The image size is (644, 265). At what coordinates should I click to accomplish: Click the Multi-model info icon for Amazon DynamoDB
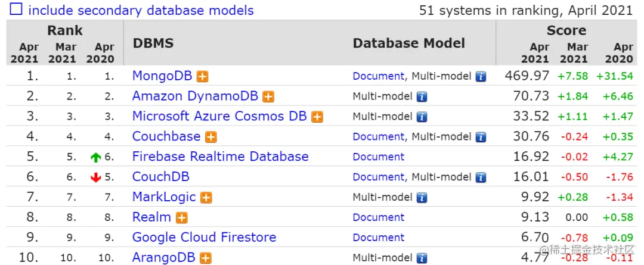[x=422, y=97]
